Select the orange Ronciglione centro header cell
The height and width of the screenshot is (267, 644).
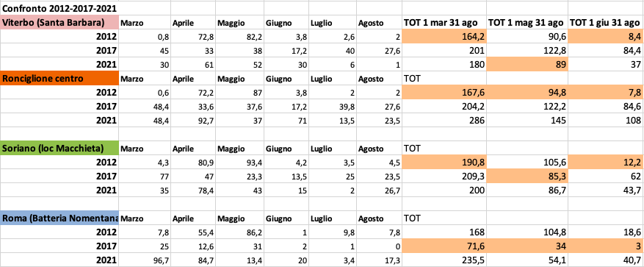tap(59, 79)
